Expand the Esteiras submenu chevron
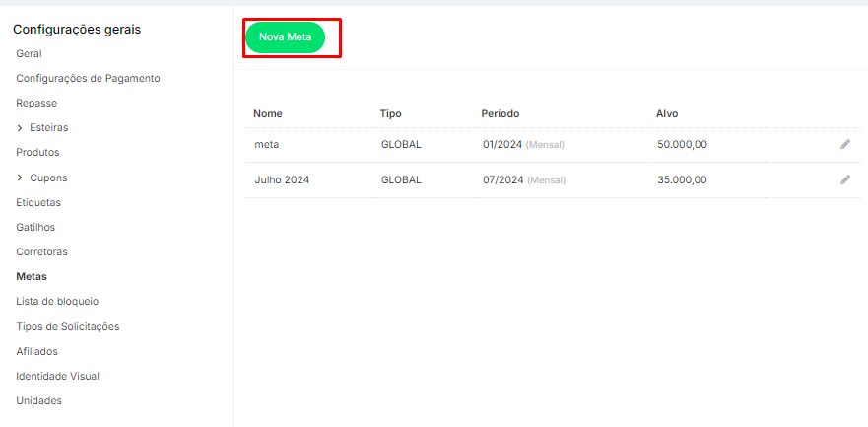Viewport: 868px width, 427px height. tap(20, 128)
